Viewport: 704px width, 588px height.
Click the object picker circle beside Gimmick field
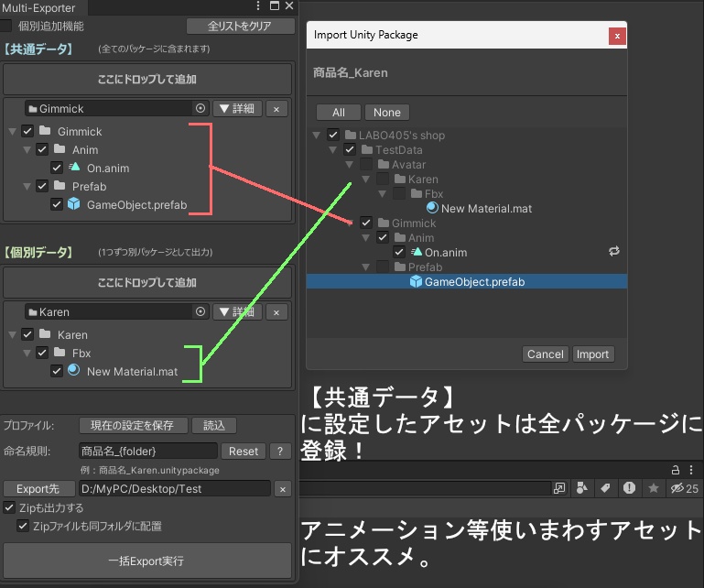(x=200, y=108)
